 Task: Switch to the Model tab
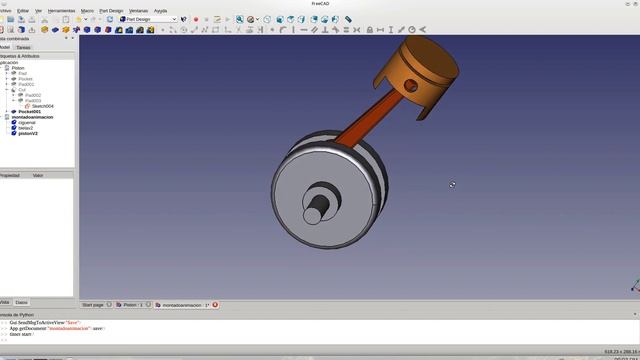pyautogui.click(x=4, y=47)
